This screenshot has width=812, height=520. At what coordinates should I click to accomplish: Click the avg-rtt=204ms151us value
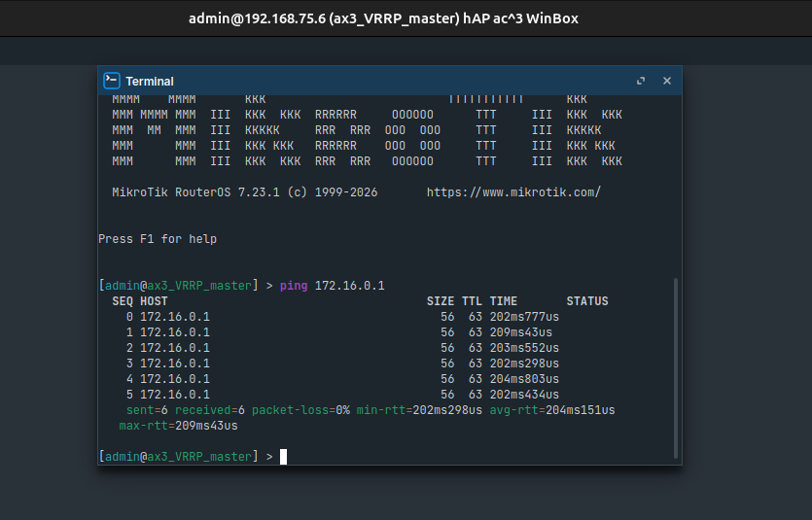click(x=552, y=410)
